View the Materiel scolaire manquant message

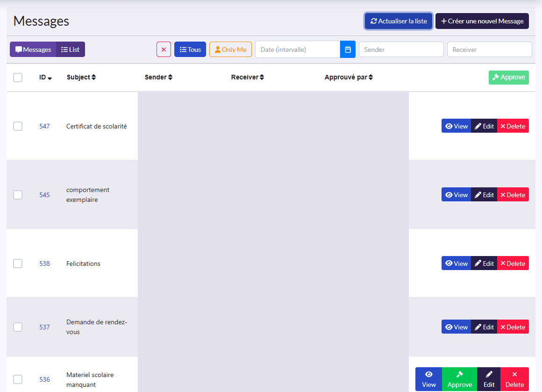coord(428,379)
